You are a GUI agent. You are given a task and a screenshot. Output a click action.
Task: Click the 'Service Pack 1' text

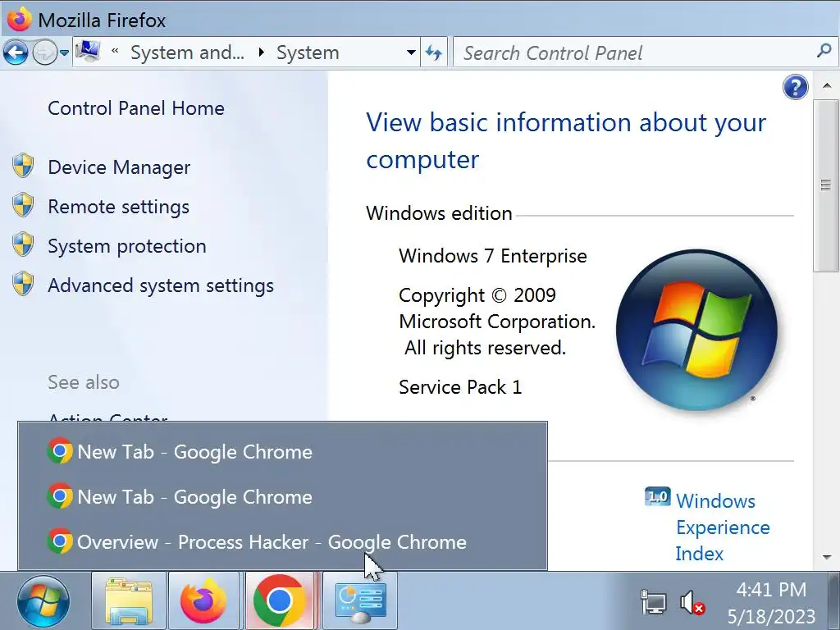pos(460,387)
